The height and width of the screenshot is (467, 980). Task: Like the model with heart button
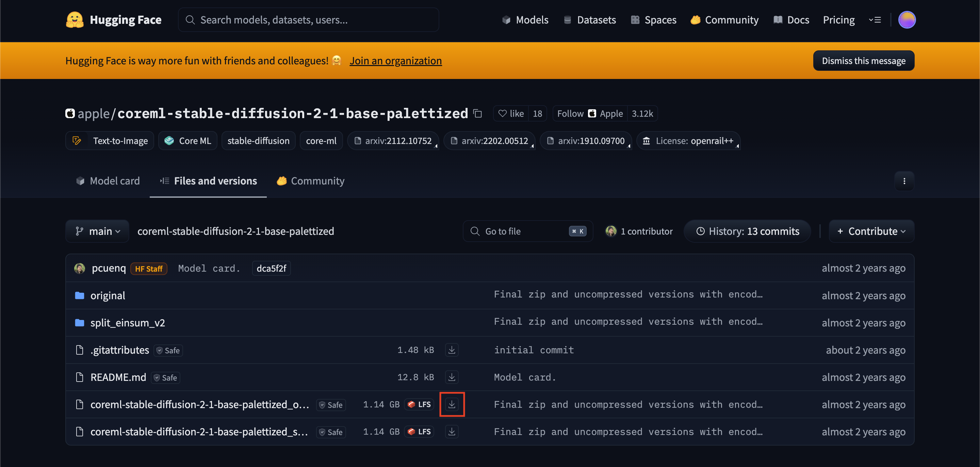click(x=511, y=113)
